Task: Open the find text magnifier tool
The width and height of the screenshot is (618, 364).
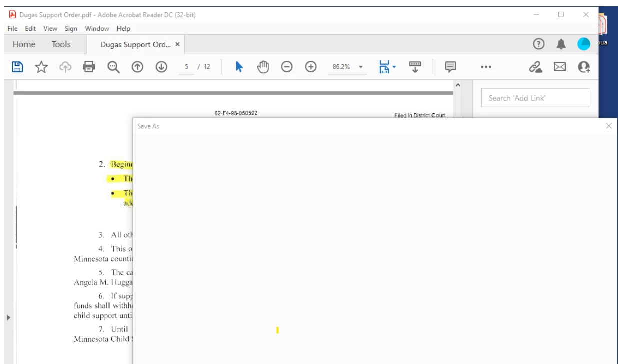Action: pos(114,66)
